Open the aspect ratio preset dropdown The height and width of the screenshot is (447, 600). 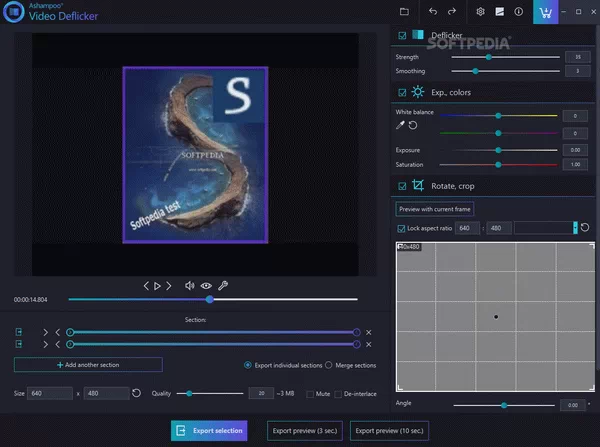pyautogui.click(x=575, y=228)
